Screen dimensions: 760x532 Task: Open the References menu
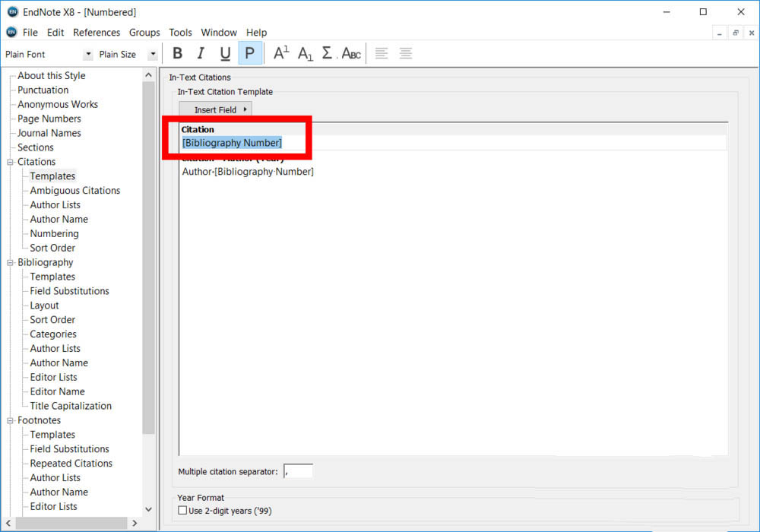(x=97, y=33)
